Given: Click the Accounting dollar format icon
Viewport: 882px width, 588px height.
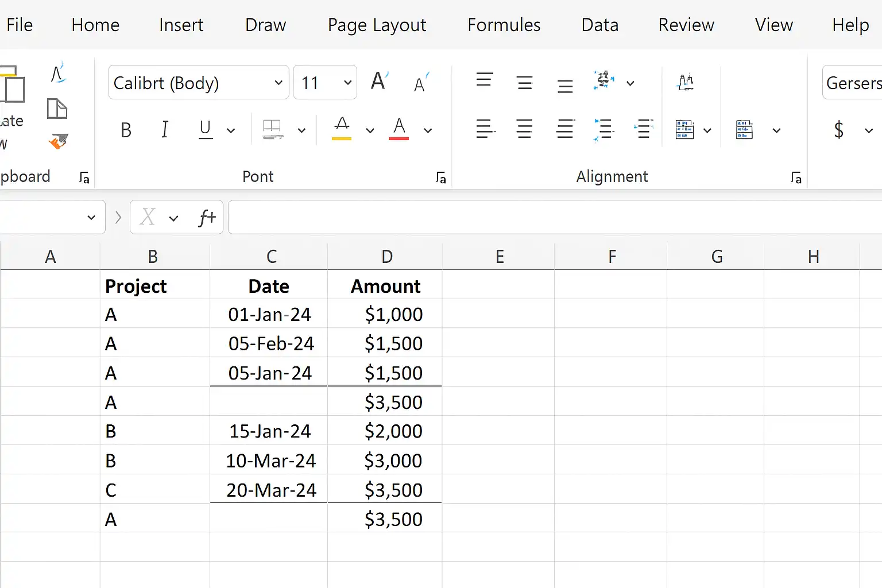Looking at the screenshot, I should point(838,130).
